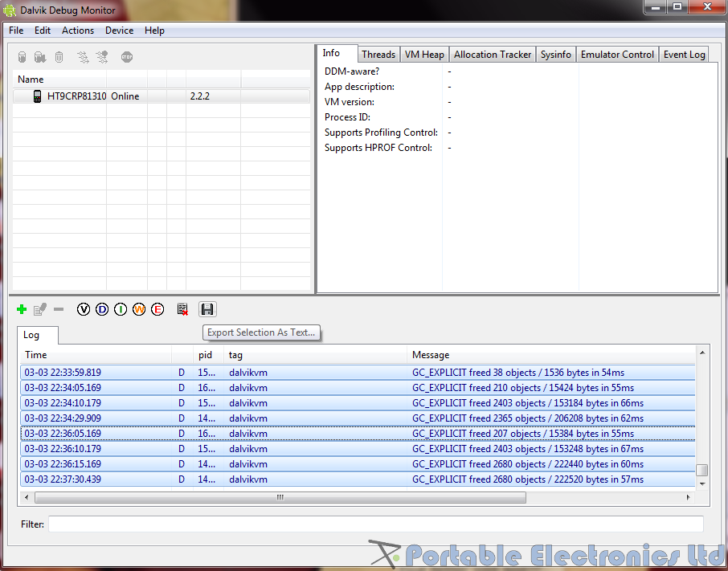Click message 'freed 2365 objects / 206208 bytes'
The image size is (728, 571).
(x=528, y=418)
